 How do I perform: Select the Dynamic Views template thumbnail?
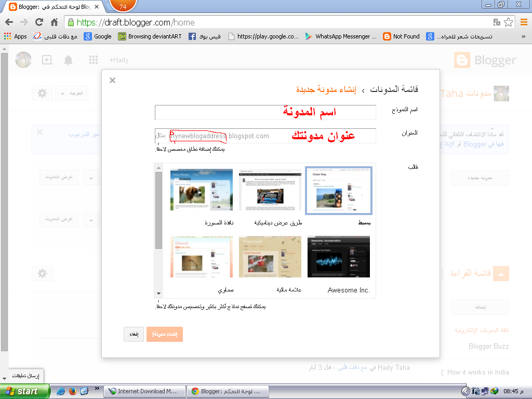[x=270, y=190]
